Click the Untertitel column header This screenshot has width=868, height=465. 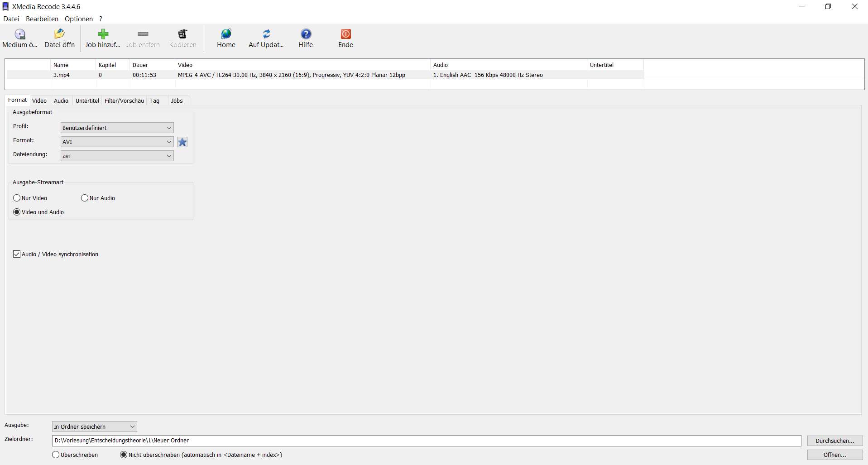[x=615, y=65]
